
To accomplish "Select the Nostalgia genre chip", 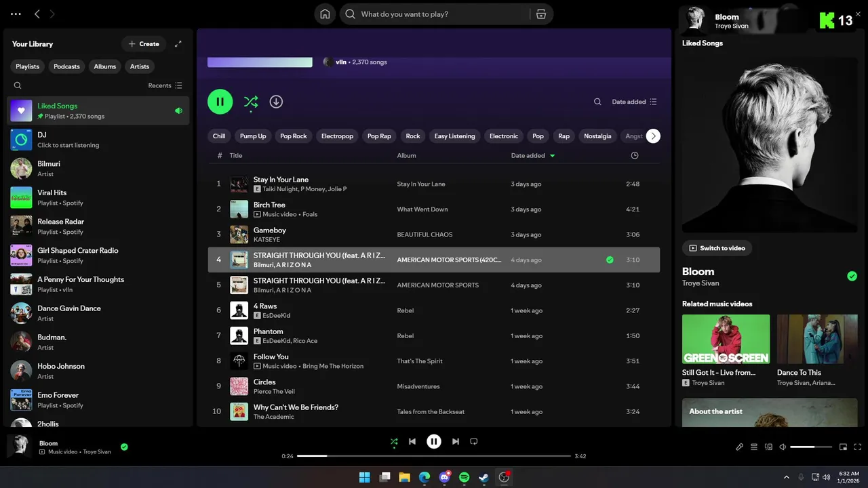I will [597, 136].
